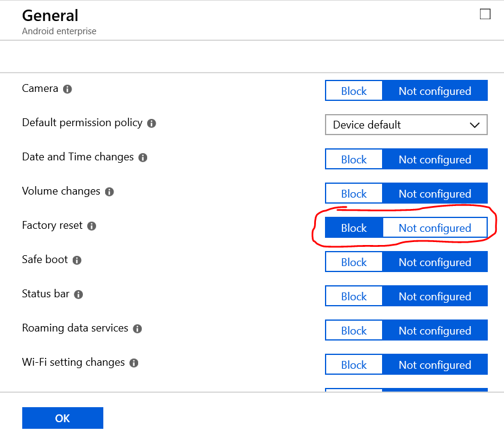
Task: Set Wi-Fi setting changes to Not configured
Action: [434, 365]
